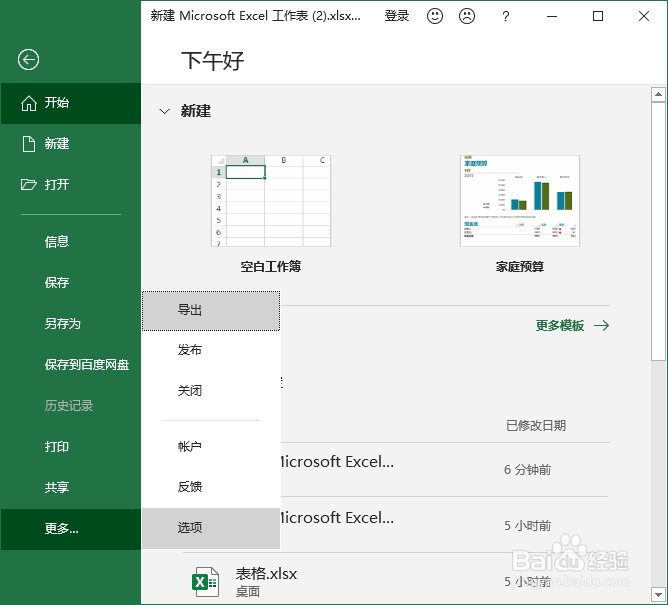Click the smiley face feedback icon

coord(435,16)
